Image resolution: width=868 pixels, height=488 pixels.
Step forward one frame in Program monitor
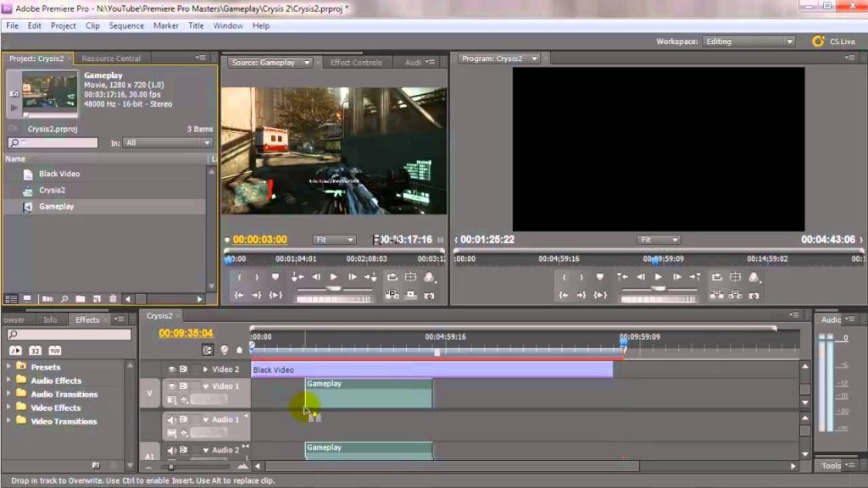click(x=676, y=277)
